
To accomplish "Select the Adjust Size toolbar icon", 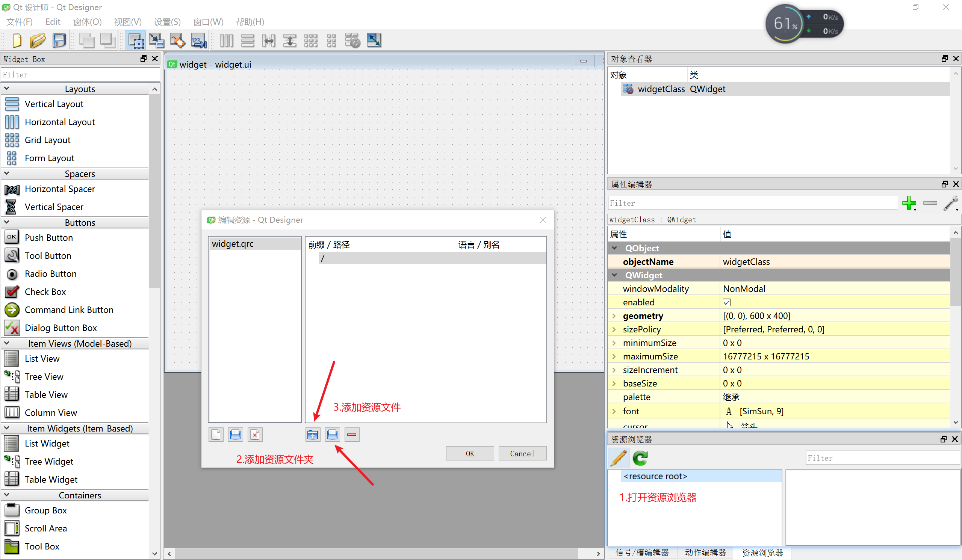I will coord(374,41).
